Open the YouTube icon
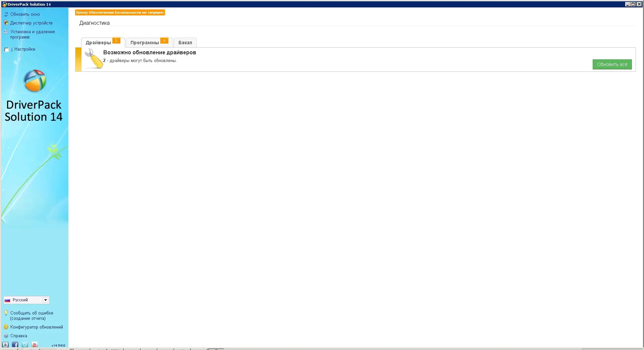Screen dimensions: 644x350 (35, 345)
